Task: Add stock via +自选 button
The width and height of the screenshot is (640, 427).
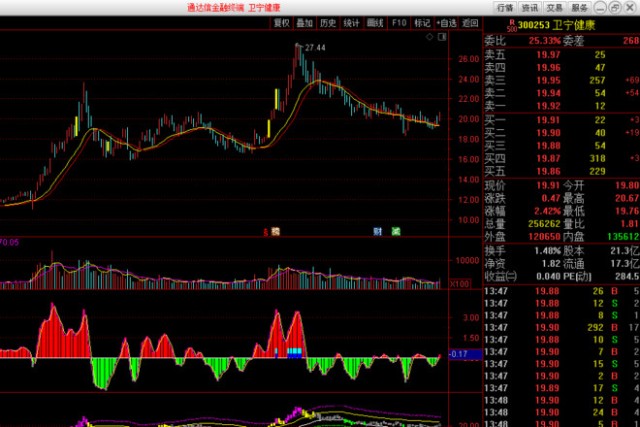Action: pyautogui.click(x=446, y=22)
